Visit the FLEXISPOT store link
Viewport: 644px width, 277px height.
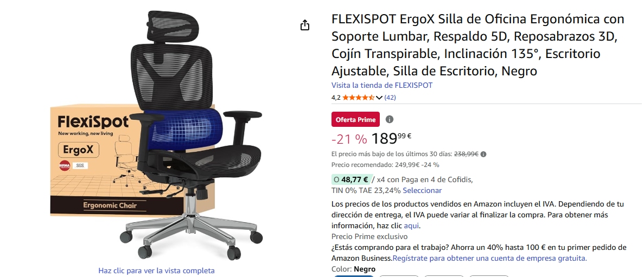click(382, 85)
